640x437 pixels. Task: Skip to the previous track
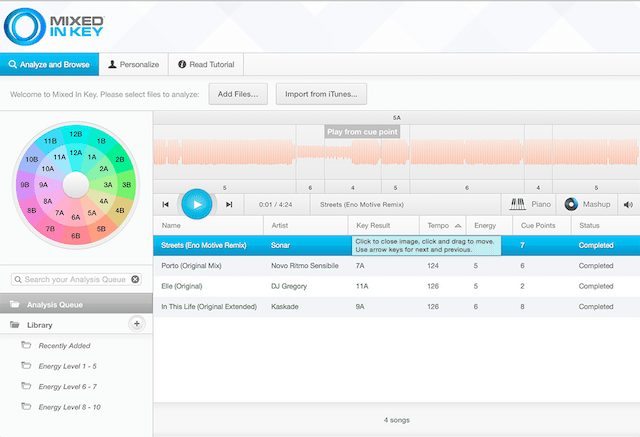click(166, 204)
